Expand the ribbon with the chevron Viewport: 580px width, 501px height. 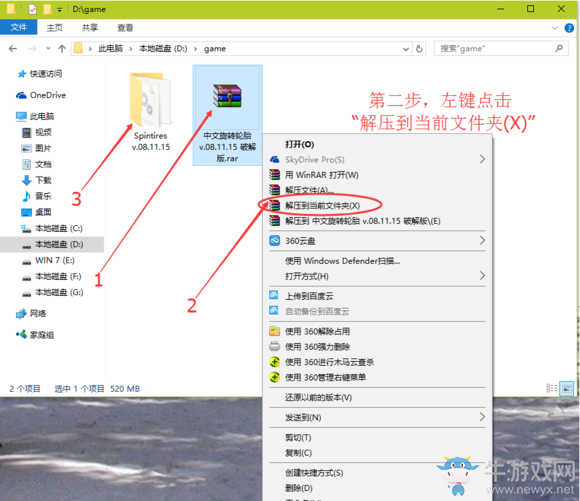pyautogui.click(x=554, y=28)
